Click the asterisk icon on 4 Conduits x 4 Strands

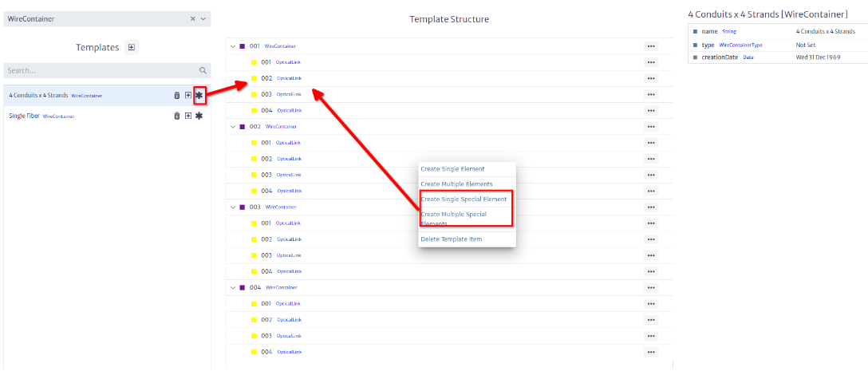click(x=199, y=96)
